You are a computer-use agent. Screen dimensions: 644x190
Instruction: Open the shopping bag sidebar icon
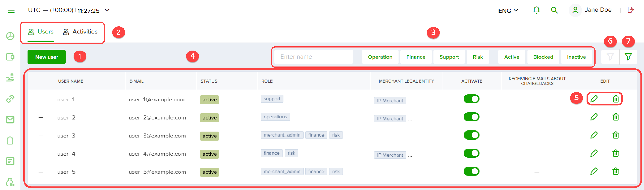10,140
